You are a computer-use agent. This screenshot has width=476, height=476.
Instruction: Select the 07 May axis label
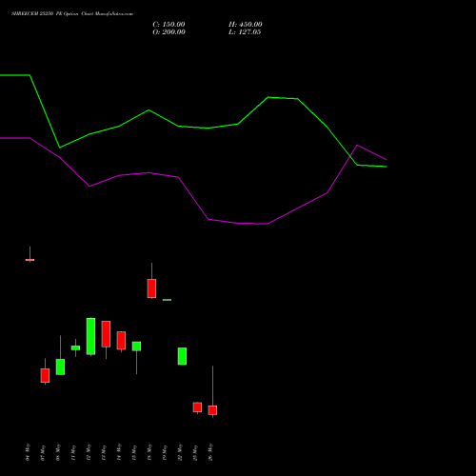tap(43, 452)
